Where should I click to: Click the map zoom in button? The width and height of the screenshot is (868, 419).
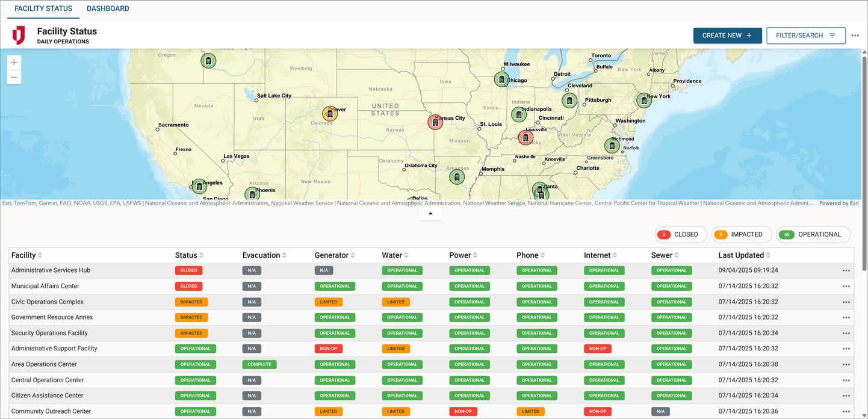tap(13, 61)
